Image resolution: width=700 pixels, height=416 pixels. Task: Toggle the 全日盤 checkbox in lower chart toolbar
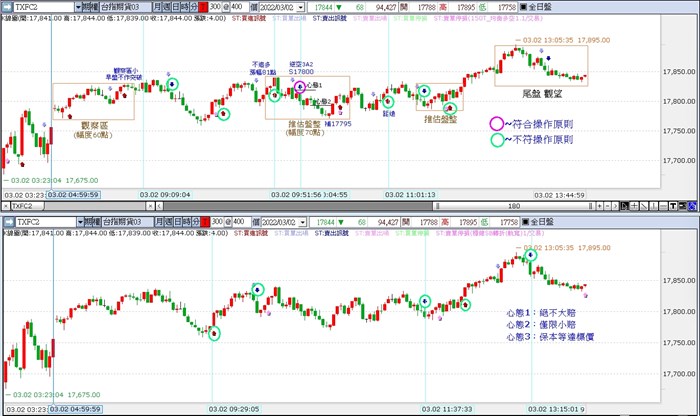(x=525, y=222)
